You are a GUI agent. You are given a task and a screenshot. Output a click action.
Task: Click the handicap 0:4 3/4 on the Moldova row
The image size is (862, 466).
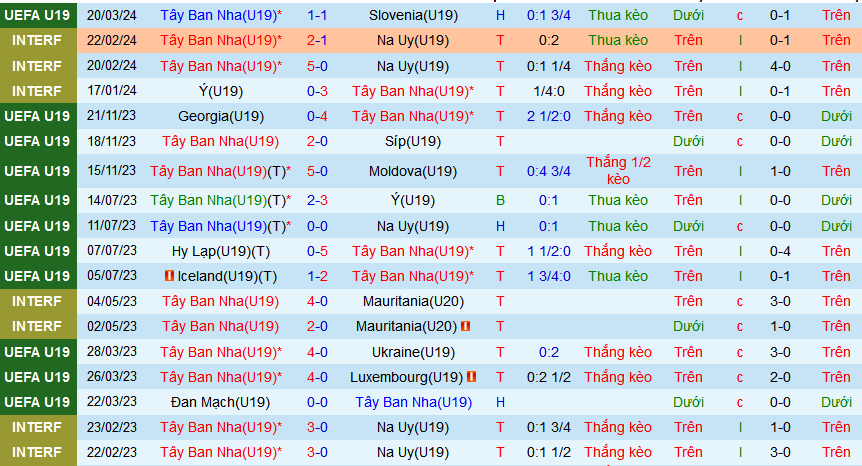coord(549,171)
